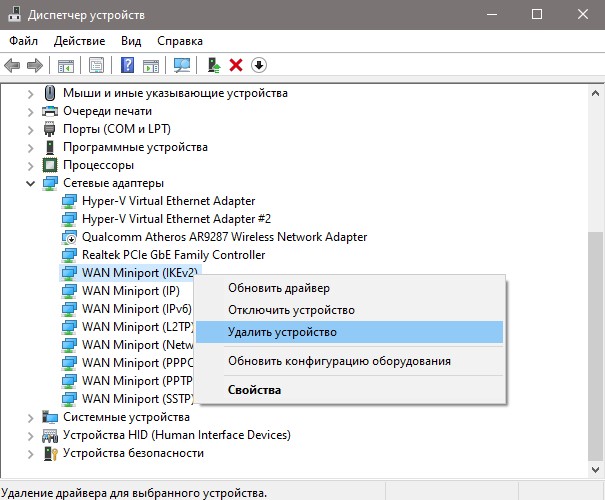Click the Device Manager title bar icon

click(x=15, y=14)
